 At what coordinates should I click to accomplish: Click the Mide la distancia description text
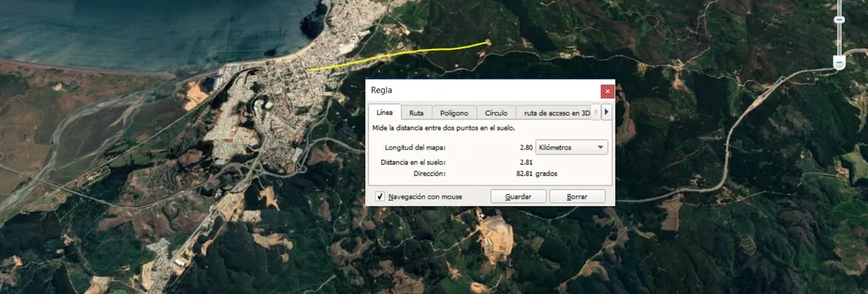[444, 128]
